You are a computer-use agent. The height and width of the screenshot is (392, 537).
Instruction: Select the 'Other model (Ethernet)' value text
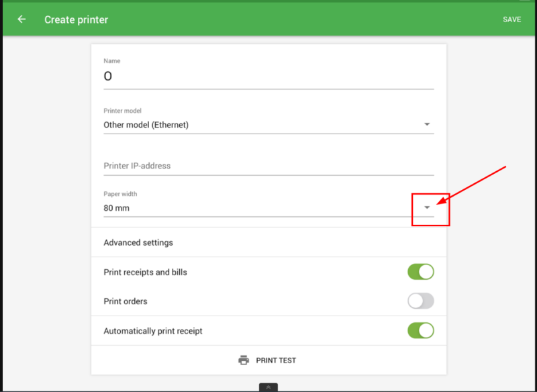tap(146, 125)
